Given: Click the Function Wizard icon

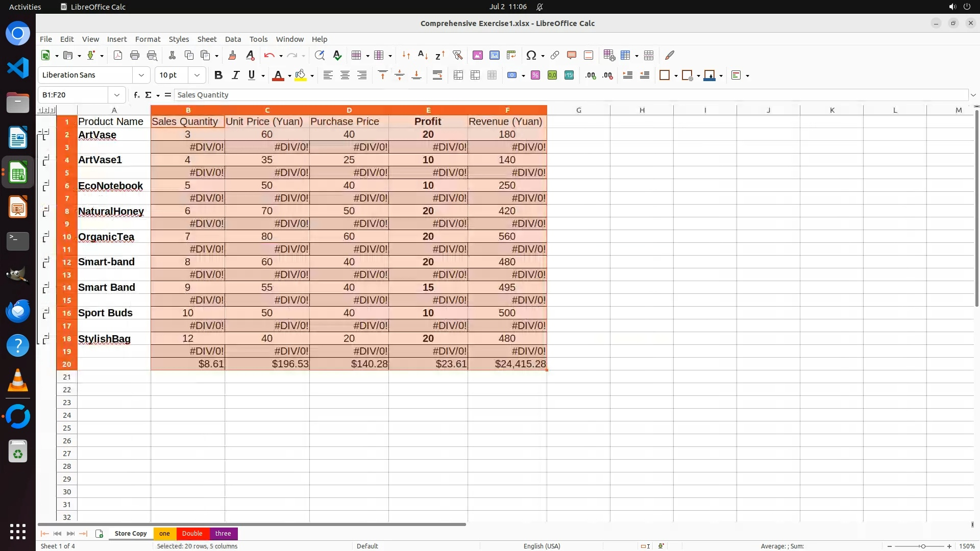Looking at the screenshot, I should point(136,95).
